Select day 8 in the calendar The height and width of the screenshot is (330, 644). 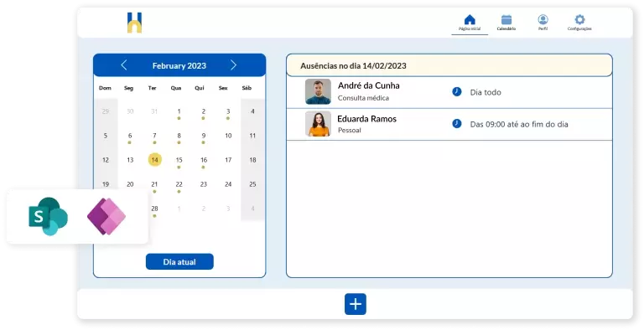179,136
